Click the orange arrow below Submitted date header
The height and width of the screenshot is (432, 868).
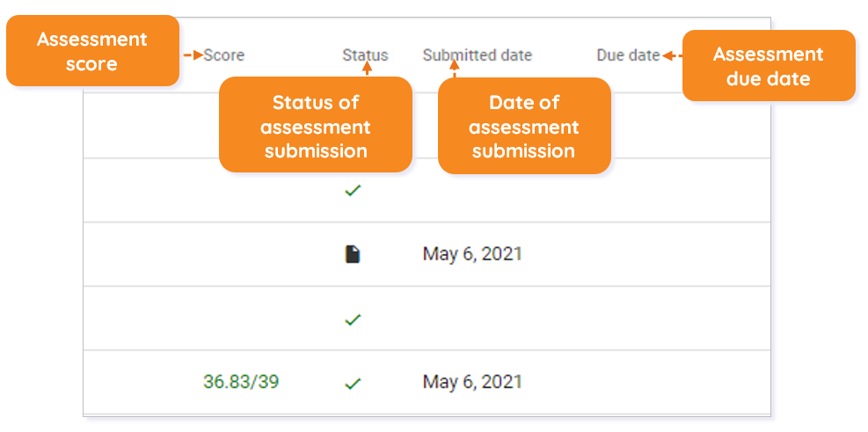click(455, 70)
